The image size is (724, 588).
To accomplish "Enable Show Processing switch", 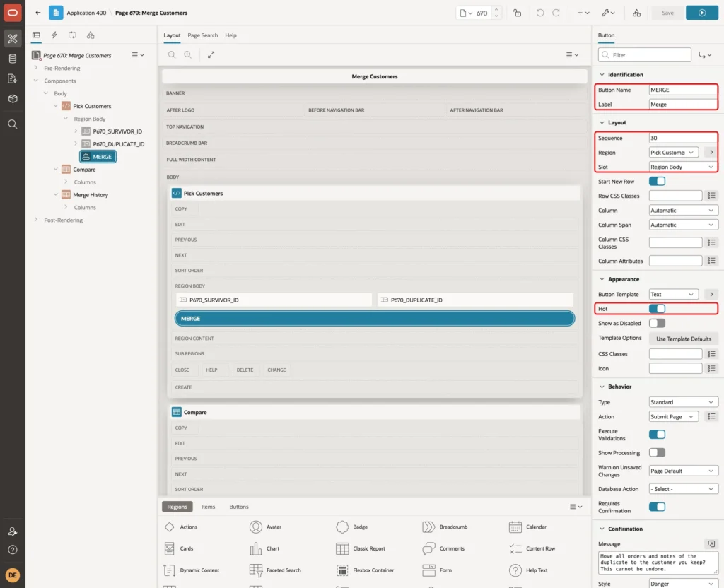I will (x=657, y=453).
